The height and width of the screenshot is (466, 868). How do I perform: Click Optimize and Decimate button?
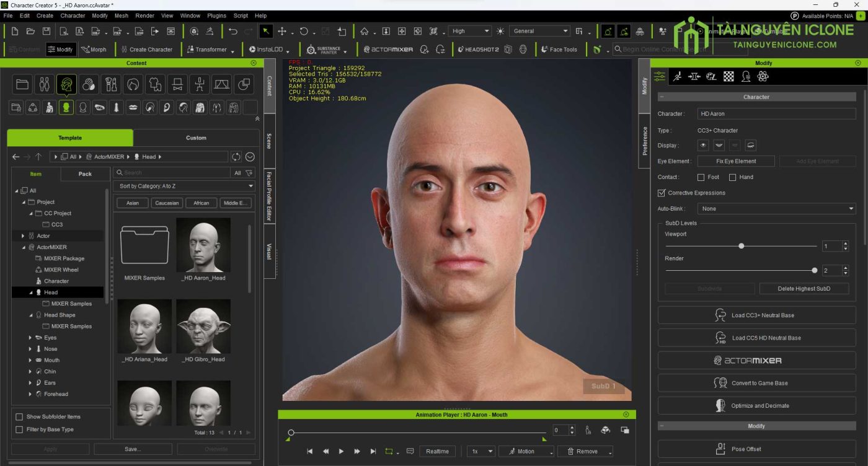coord(756,406)
